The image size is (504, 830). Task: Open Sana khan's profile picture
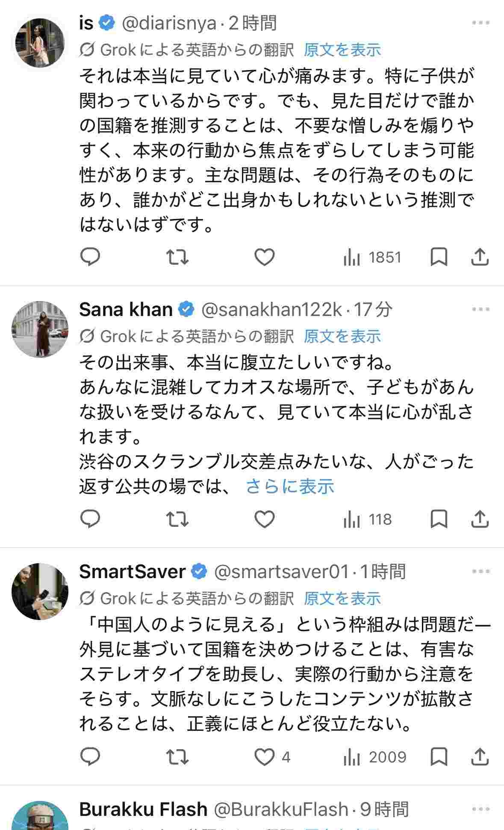click(x=40, y=329)
